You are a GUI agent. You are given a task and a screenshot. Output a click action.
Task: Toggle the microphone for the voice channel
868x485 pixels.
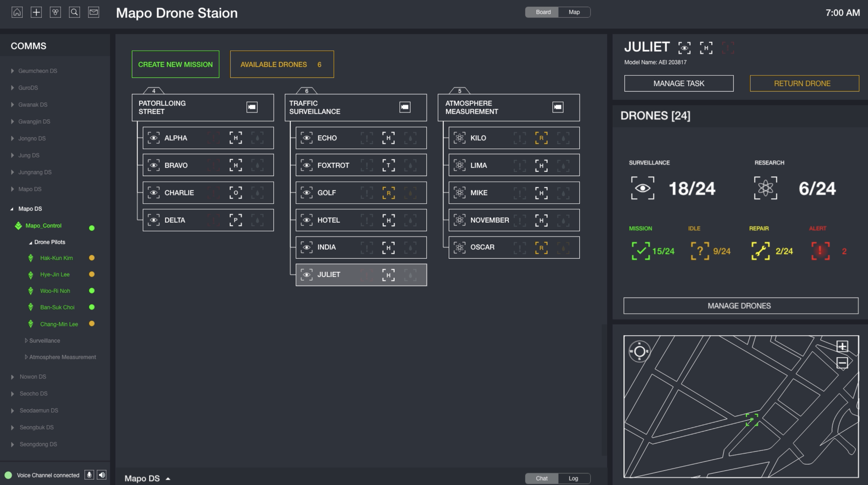coord(90,475)
